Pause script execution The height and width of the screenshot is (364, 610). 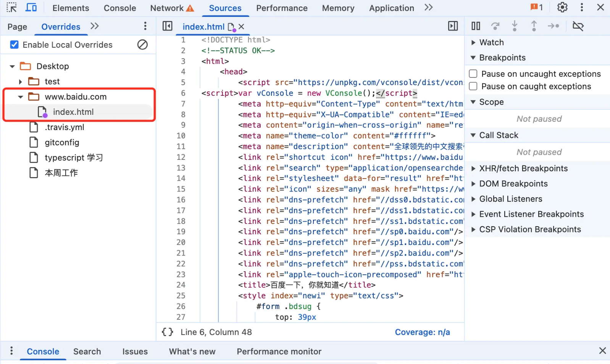coord(476,26)
